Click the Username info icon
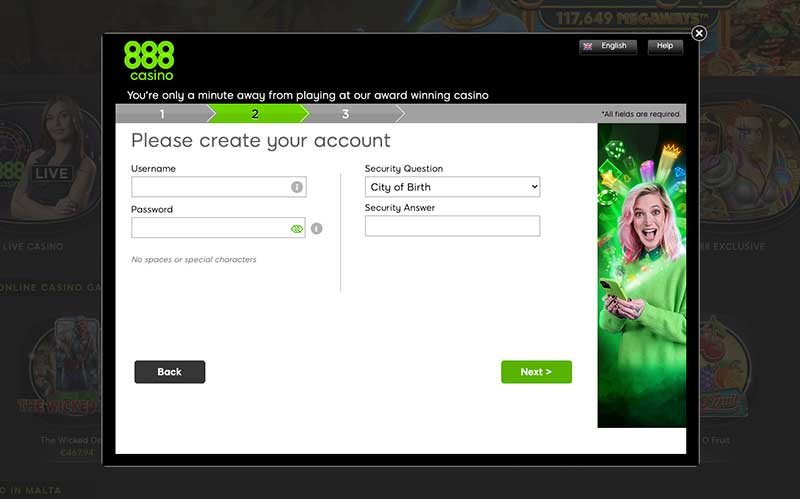800x499 pixels. coord(297,187)
